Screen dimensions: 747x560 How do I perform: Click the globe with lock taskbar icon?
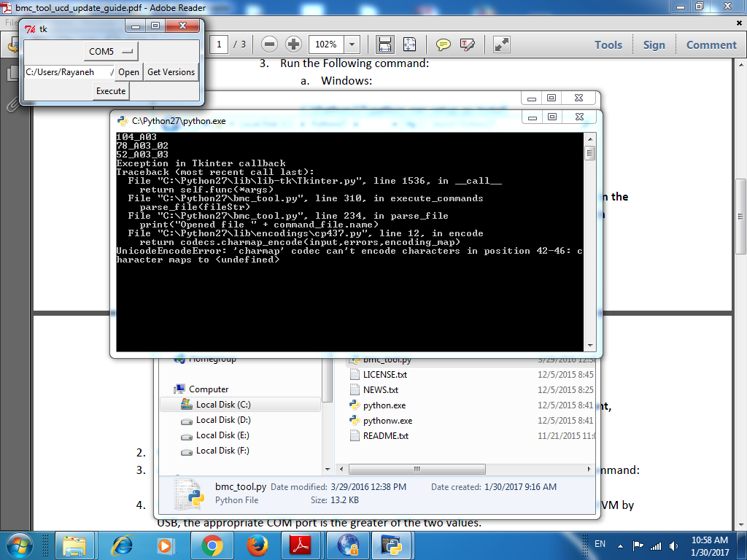pyautogui.click(x=348, y=545)
